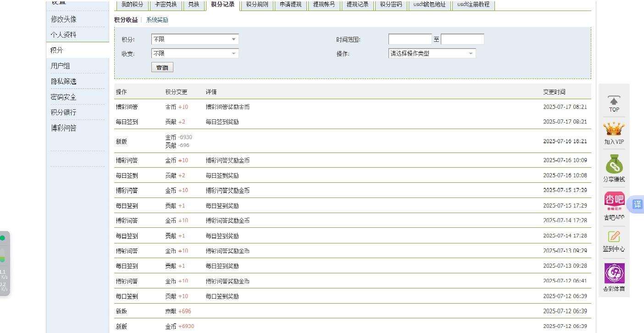Click the 查询 search button
Screen dimensions: 644x333
[162, 68]
